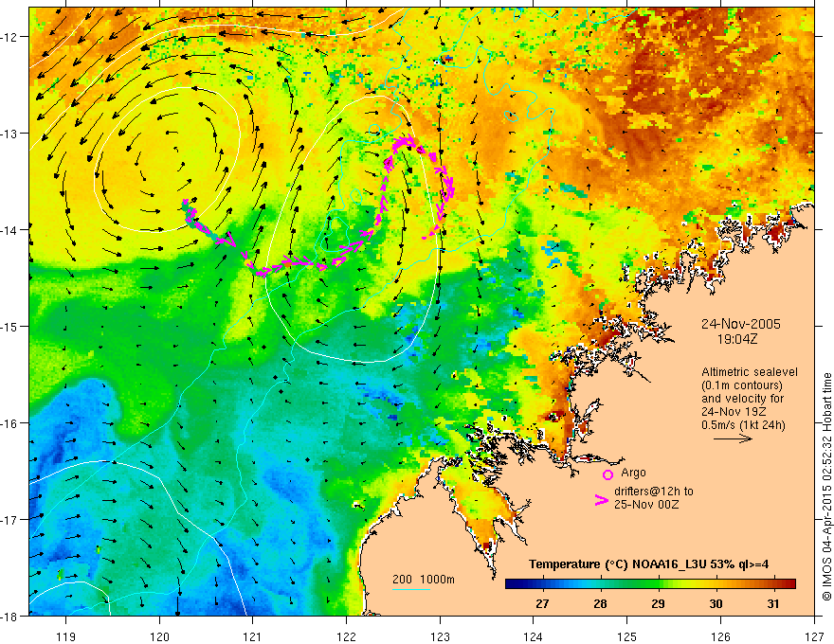The image size is (834, 644).
Task: Click the latitude axis label -15
Action: click(10, 326)
